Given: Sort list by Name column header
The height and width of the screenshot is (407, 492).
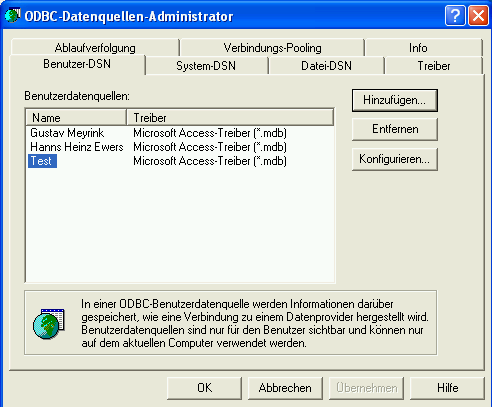Looking at the screenshot, I should coord(76,117).
